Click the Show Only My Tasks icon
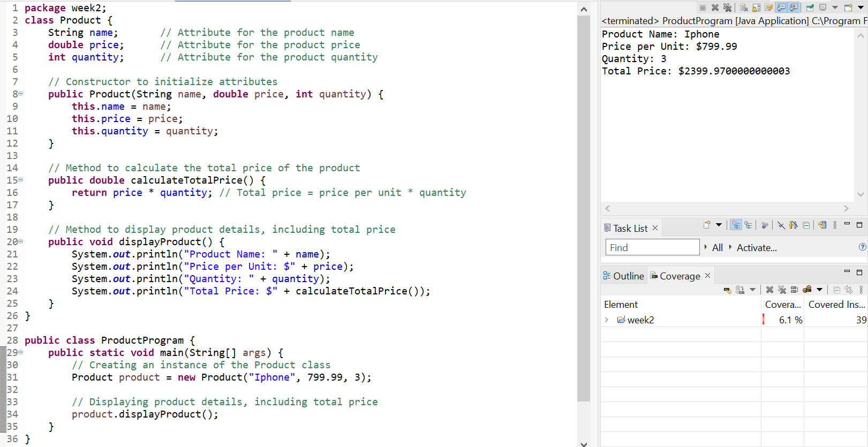The image size is (868, 447). tap(794, 225)
